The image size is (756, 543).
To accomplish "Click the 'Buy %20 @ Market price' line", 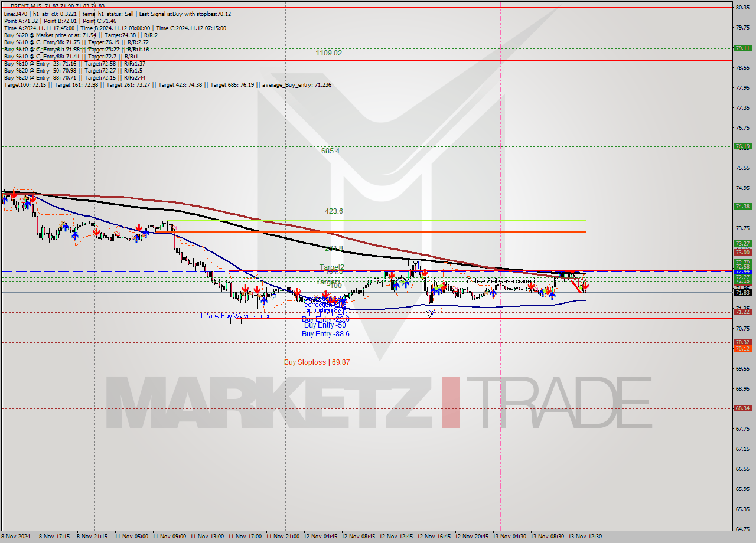I will coord(81,35).
